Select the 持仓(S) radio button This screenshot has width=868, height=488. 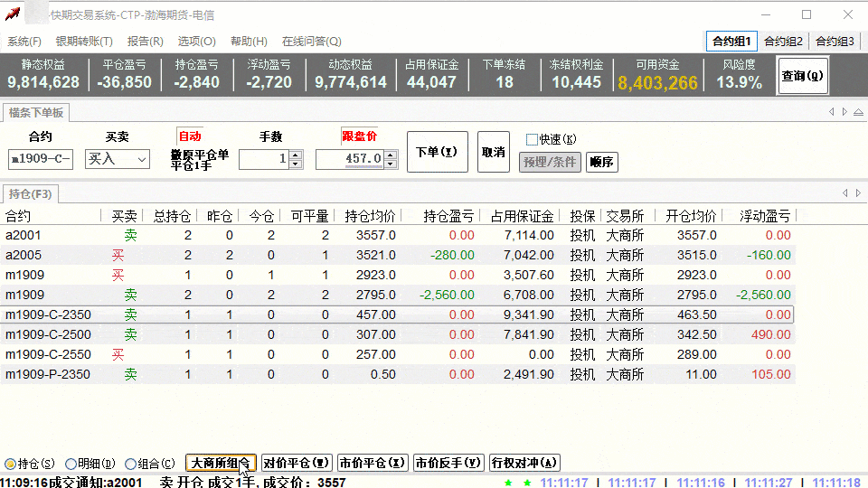click(x=11, y=464)
